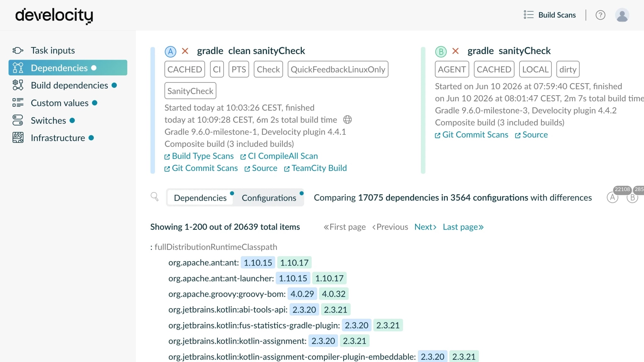Go to the Next page of results
The height and width of the screenshot is (362, 644).
(x=425, y=227)
